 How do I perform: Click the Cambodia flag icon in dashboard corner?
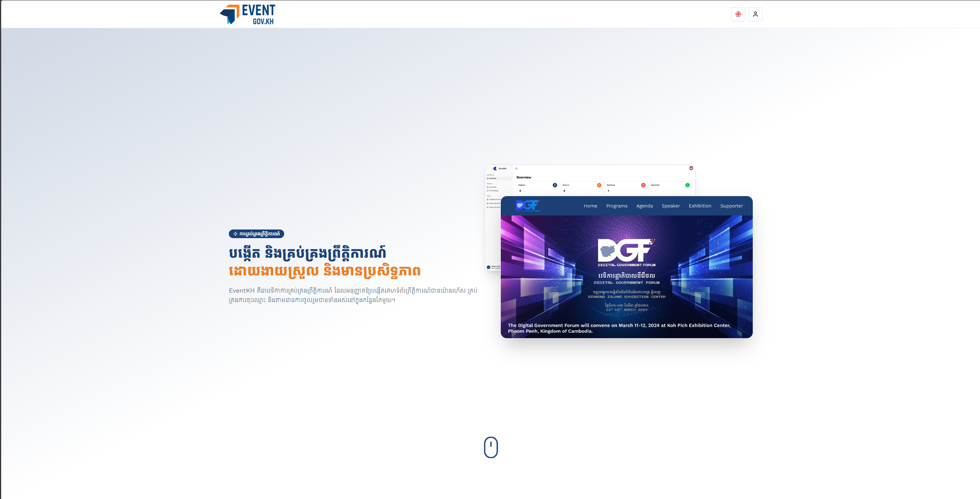[692, 168]
